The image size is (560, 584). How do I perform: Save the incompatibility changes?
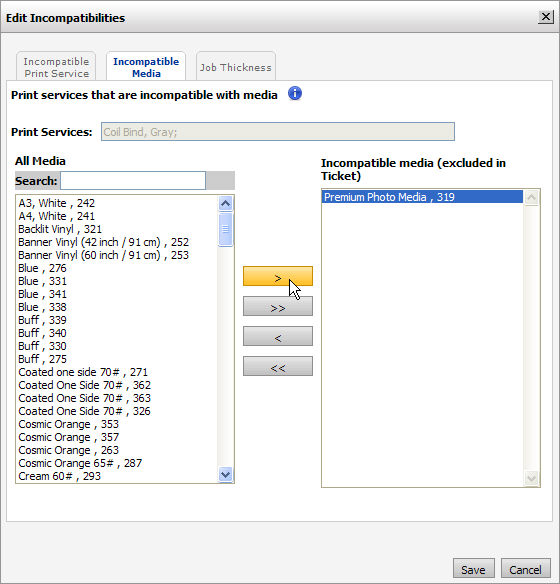[474, 569]
